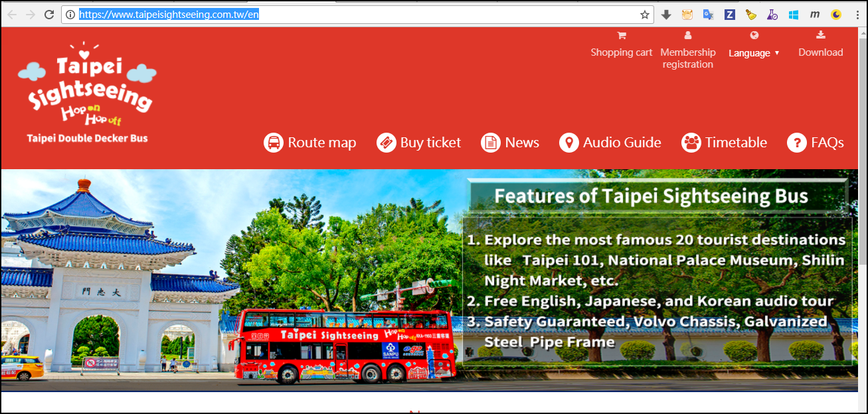Click the gray download arrow extension icon
868x414 pixels.
coord(666,15)
